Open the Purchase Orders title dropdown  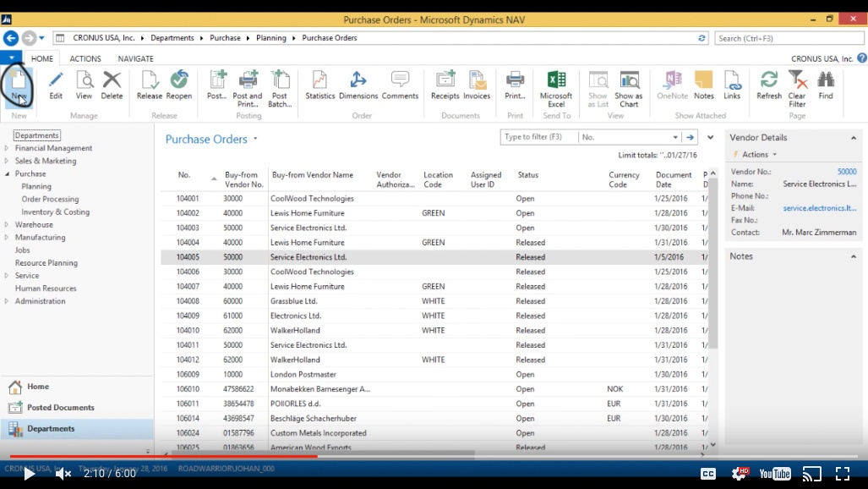tap(255, 139)
